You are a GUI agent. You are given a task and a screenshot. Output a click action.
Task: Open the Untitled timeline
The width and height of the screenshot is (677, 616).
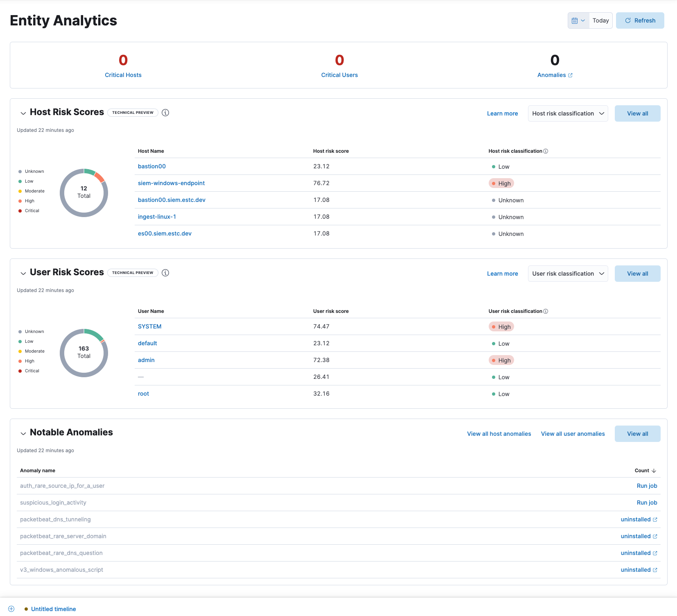tap(53, 609)
